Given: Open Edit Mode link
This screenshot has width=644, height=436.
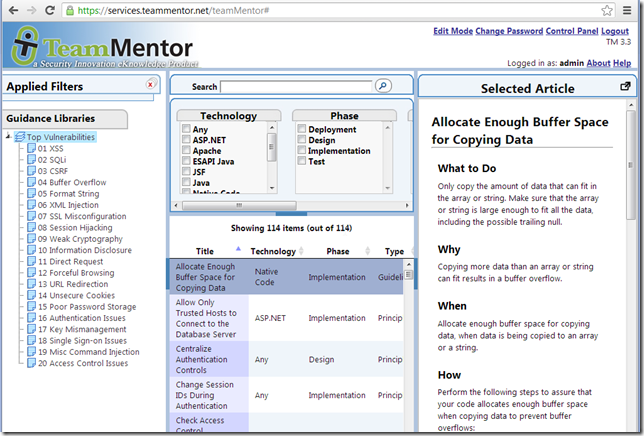Looking at the screenshot, I should 453,31.
